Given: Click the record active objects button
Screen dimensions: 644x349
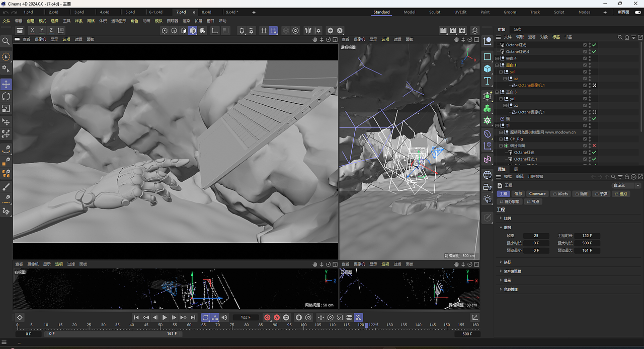Looking at the screenshot, I should [x=267, y=317].
